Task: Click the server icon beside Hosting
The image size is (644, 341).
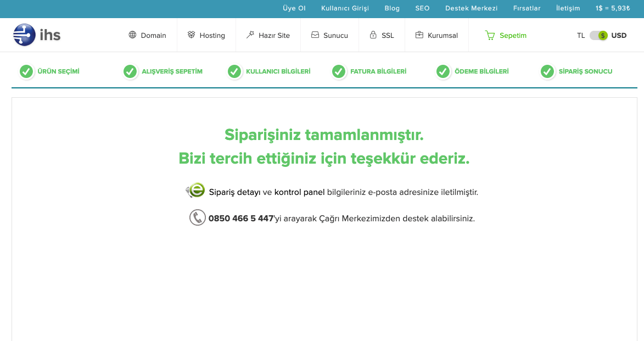Action: click(x=192, y=35)
